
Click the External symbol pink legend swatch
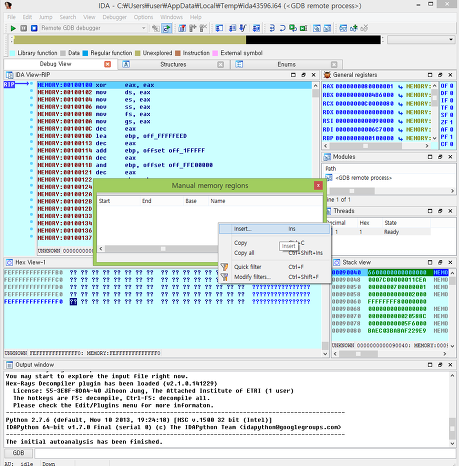pyautogui.click(x=215, y=53)
